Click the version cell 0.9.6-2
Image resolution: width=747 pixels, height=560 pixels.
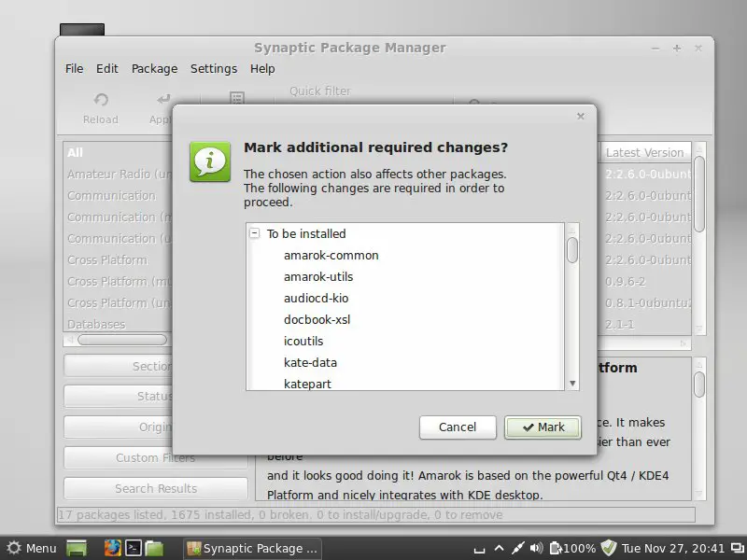coord(625,282)
